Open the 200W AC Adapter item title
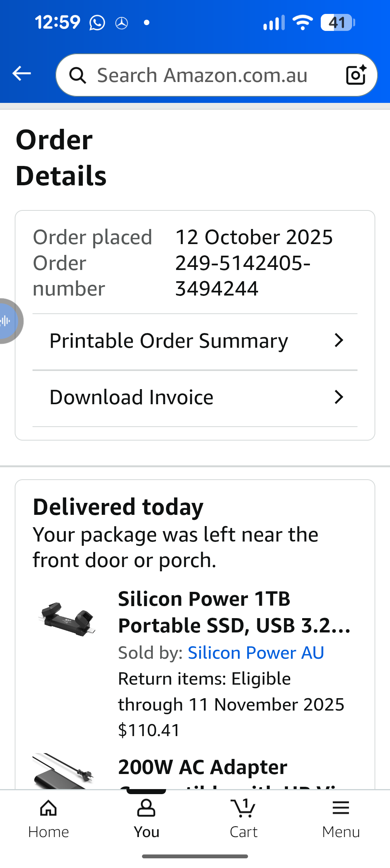The image size is (390, 868). (x=203, y=767)
